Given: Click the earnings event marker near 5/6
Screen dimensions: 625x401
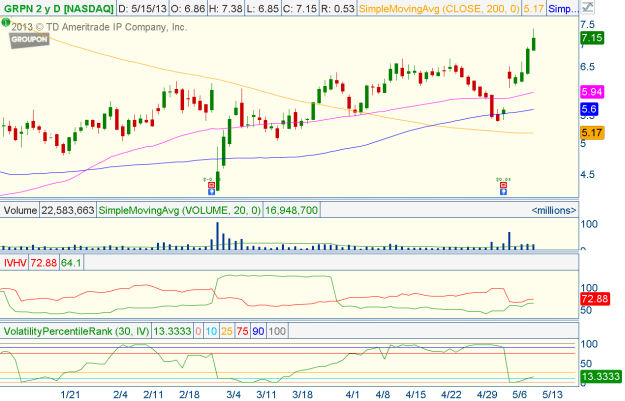Looking at the screenshot, I should coord(504,186).
